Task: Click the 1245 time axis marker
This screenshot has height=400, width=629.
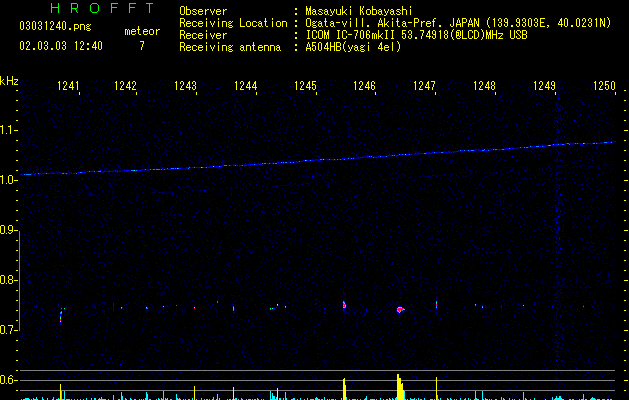Action: (305, 86)
